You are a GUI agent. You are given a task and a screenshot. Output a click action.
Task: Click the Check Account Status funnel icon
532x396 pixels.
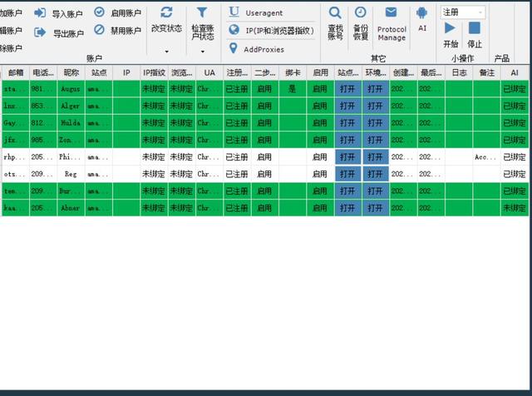202,12
